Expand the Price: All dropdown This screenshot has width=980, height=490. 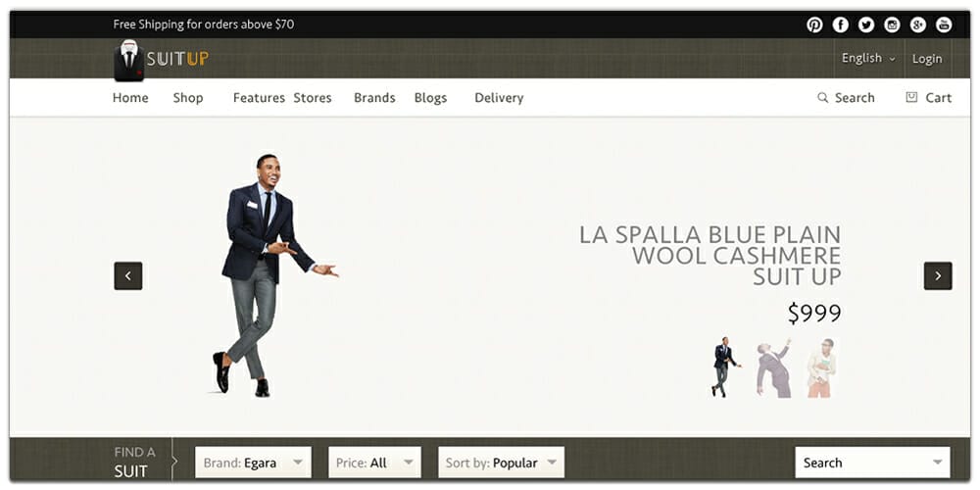(374, 463)
